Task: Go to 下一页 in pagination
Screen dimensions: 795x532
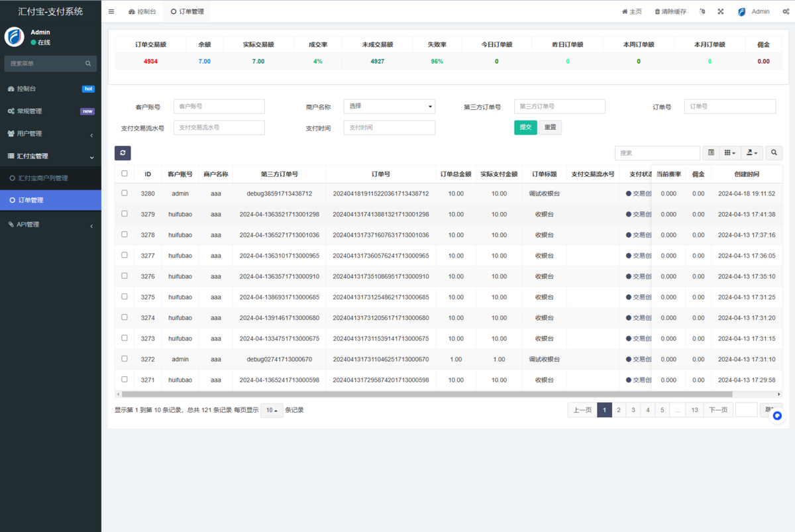Action: tap(718, 410)
